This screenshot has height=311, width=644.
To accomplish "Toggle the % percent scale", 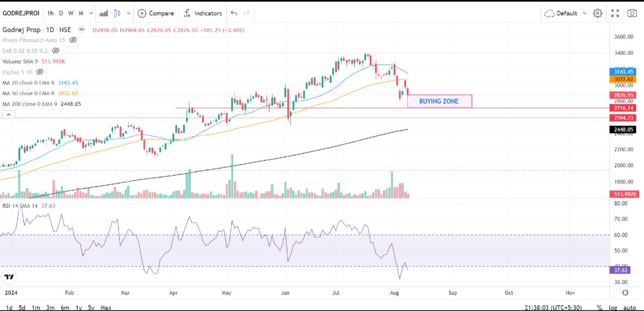I will coord(600,307).
